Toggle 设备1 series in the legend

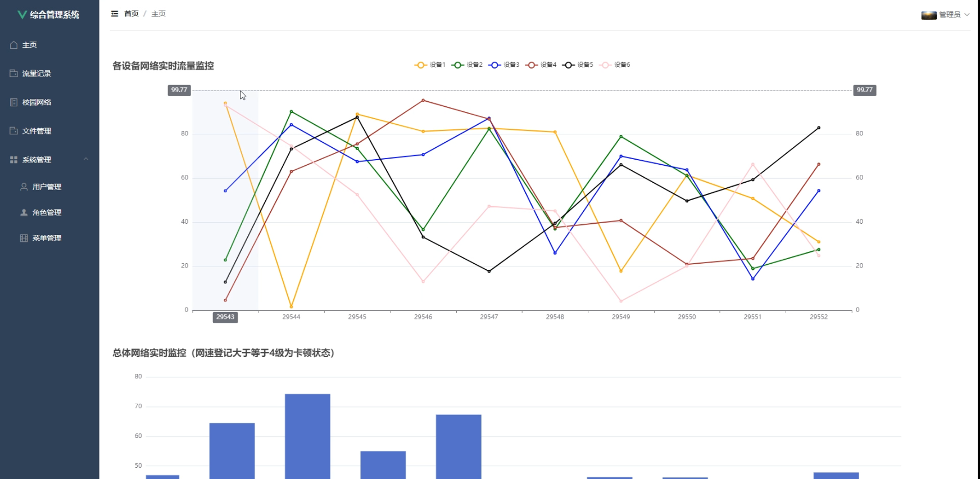coord(430,65)
